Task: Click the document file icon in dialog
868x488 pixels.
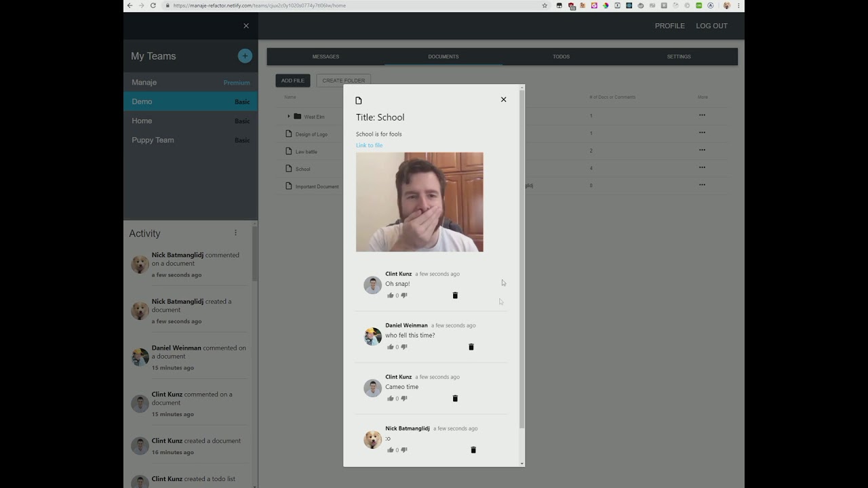Action: point(359,100)
